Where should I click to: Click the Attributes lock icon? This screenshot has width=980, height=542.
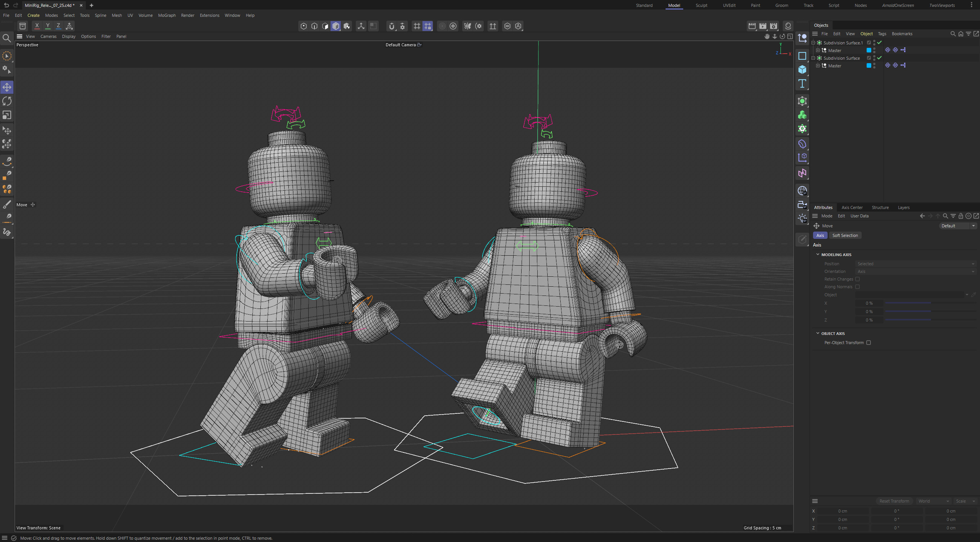tap(961, 216)
